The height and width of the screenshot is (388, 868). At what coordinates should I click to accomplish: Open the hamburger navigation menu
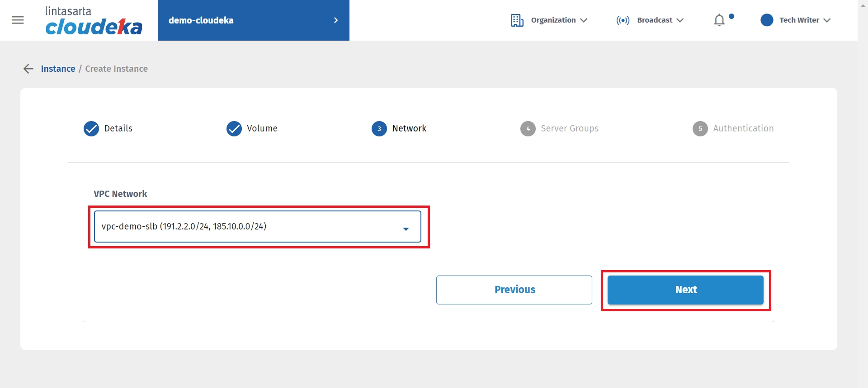[18, 20]
